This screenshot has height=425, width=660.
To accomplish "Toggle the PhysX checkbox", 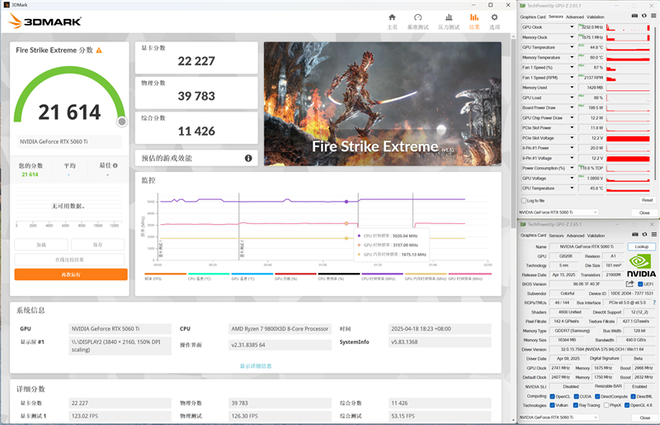I will coord(607,405).
